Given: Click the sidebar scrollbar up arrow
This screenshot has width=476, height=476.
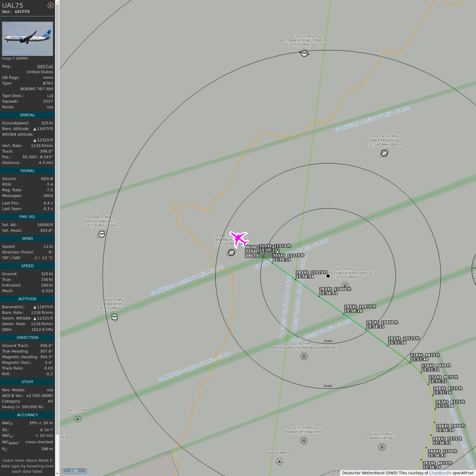Looking at the screenshot, I should point(57,2).
